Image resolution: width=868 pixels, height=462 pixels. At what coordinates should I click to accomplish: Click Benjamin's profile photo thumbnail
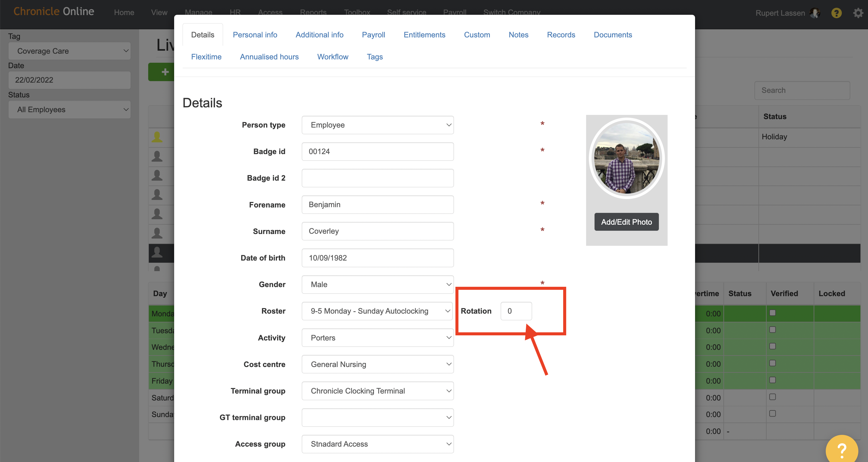626,158
